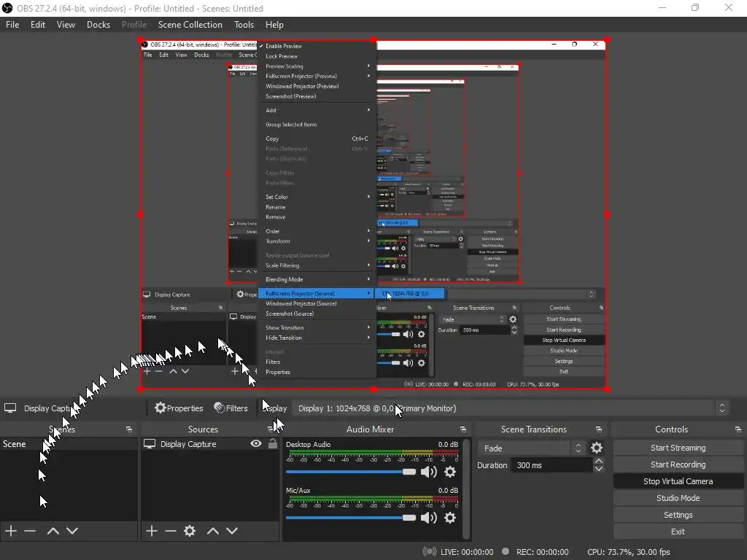This screenshot has height=560, width=747.
Task: Open the File menu
Action: (12, 24)
